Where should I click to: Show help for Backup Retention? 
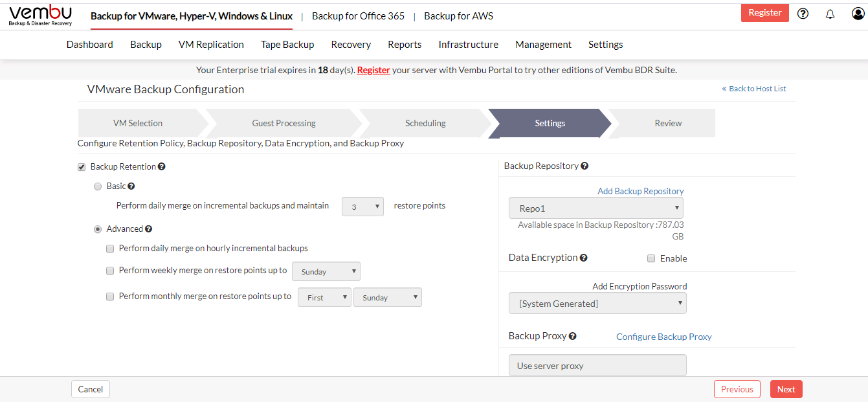(162, 166)
